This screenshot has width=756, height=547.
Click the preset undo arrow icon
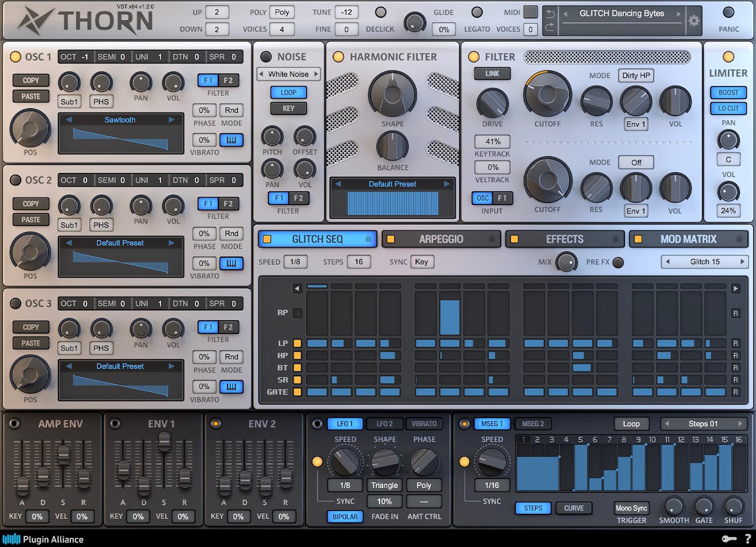pos(550,14)
